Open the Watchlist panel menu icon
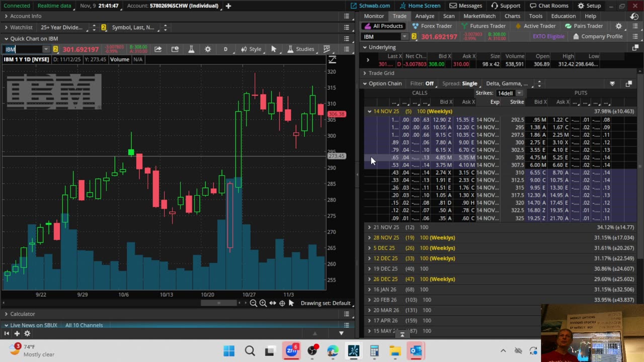The image size is (644, 362). point(346,28)
